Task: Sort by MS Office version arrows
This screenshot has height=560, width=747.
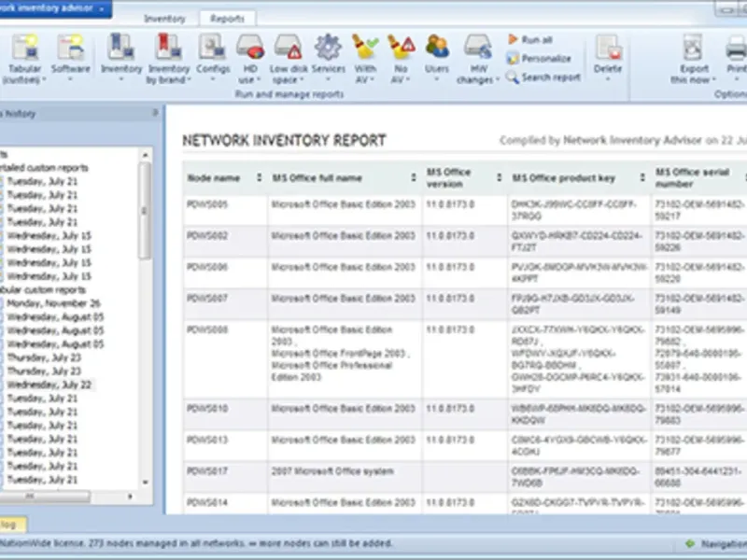Action: click(499, 177)
